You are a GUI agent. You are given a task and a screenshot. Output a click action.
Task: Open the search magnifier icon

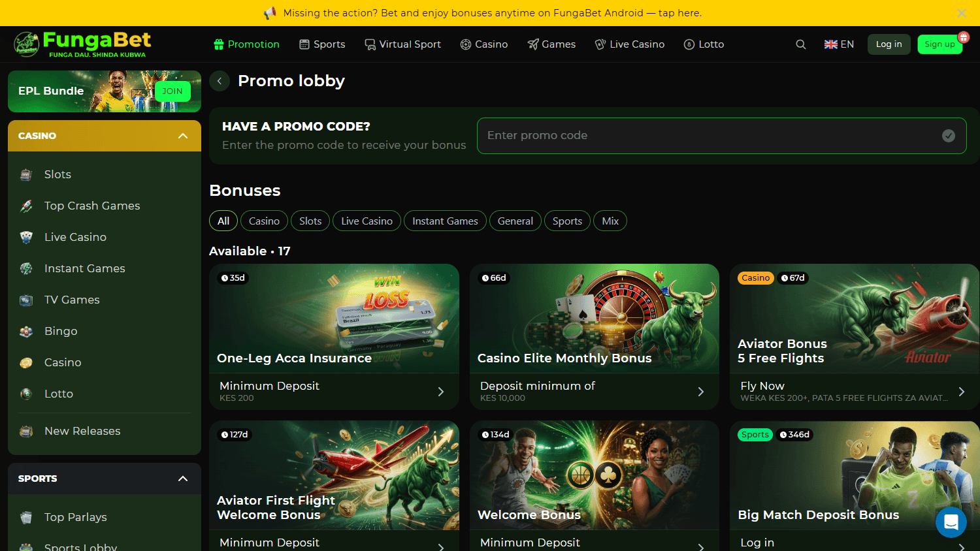(x=800, y=44)
